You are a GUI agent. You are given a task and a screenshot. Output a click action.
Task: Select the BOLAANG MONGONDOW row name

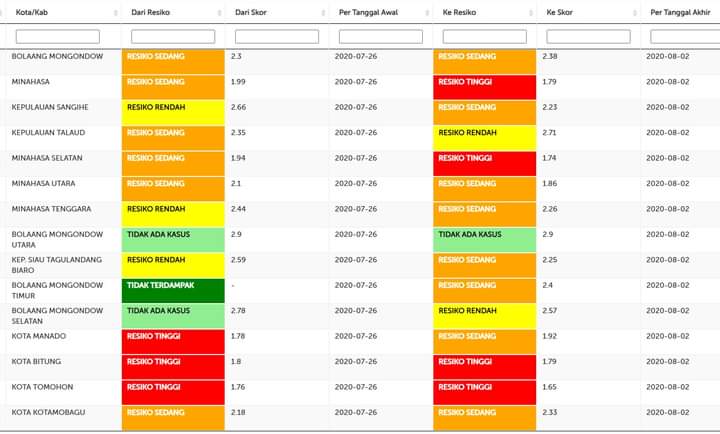pyautogui.click(x=57, y=56)
